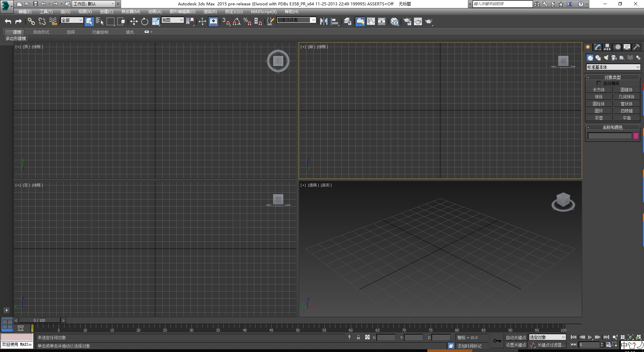Open the 渲染(R) menu

[210, 11]
